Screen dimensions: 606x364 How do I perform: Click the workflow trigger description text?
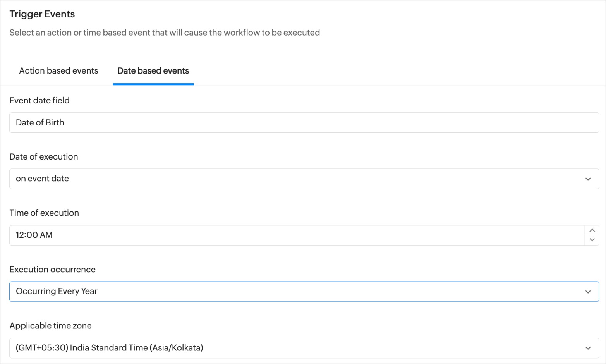click(165, 33)
